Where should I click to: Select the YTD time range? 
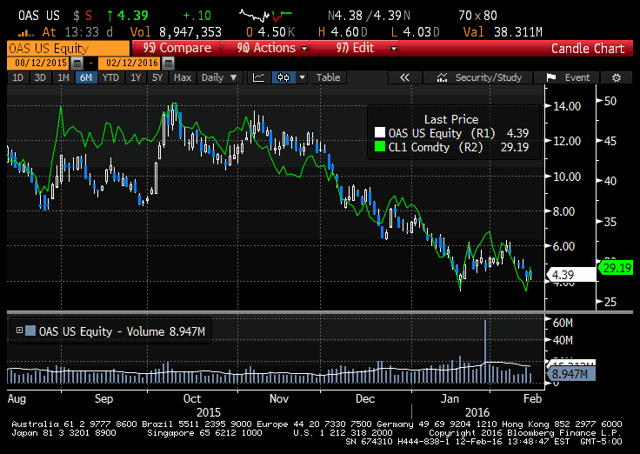(111, 78)
